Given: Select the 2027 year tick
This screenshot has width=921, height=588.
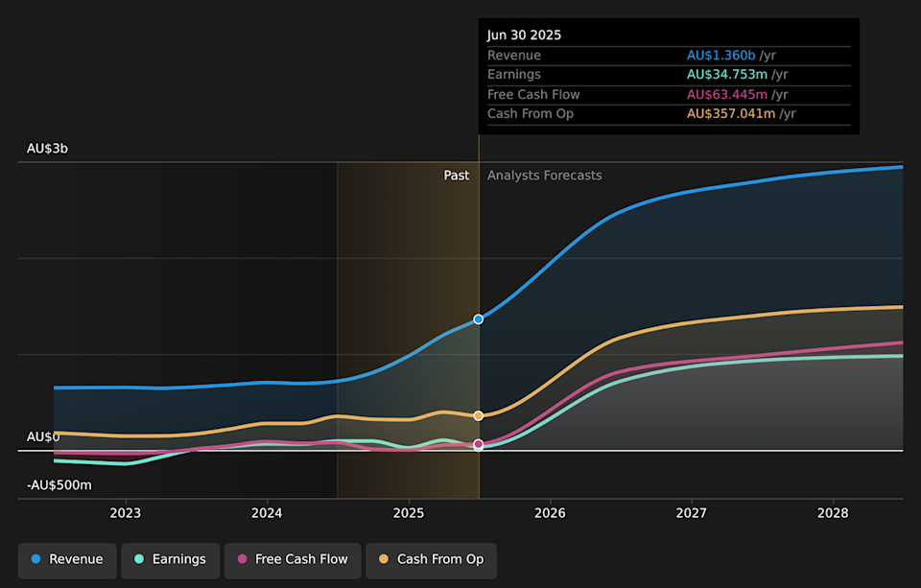Looking at the screenshot, I should click(692, 513).
